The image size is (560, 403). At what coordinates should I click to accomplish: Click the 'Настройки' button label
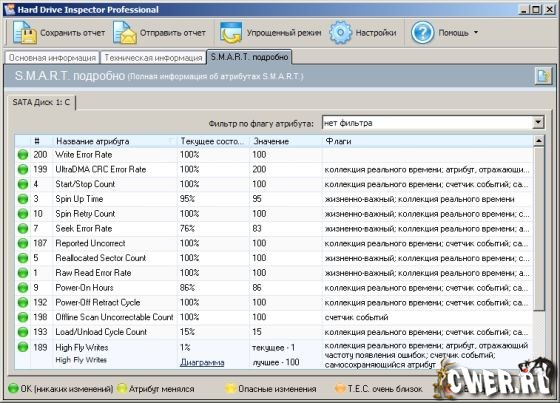[x=376, y=33]
